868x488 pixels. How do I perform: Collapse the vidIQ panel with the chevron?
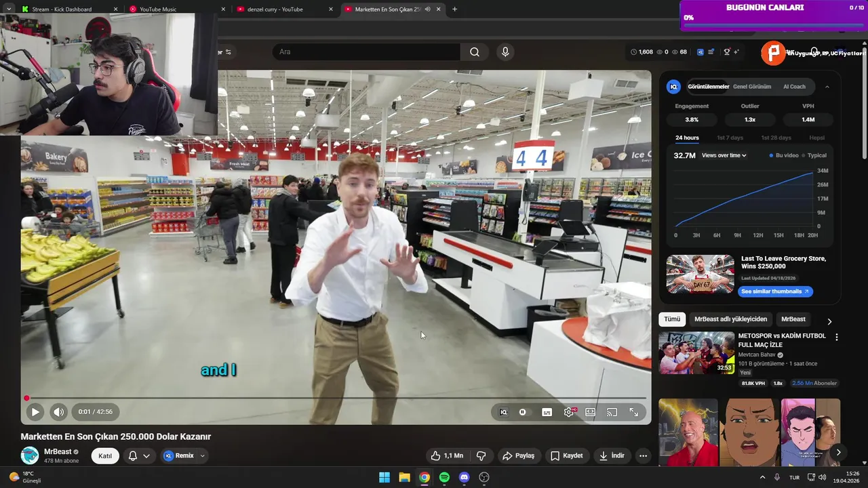click(827, 87)
